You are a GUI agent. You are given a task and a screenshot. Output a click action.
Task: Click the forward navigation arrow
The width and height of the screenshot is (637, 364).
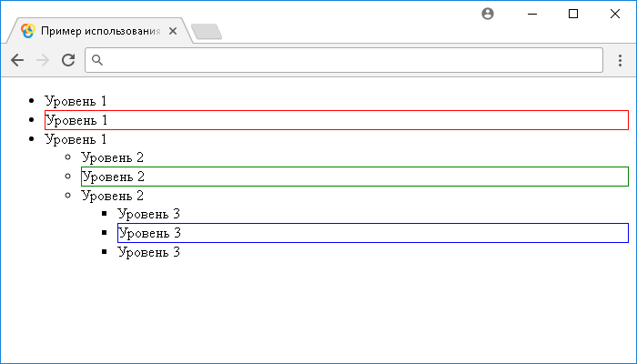[x=42, y=60]
